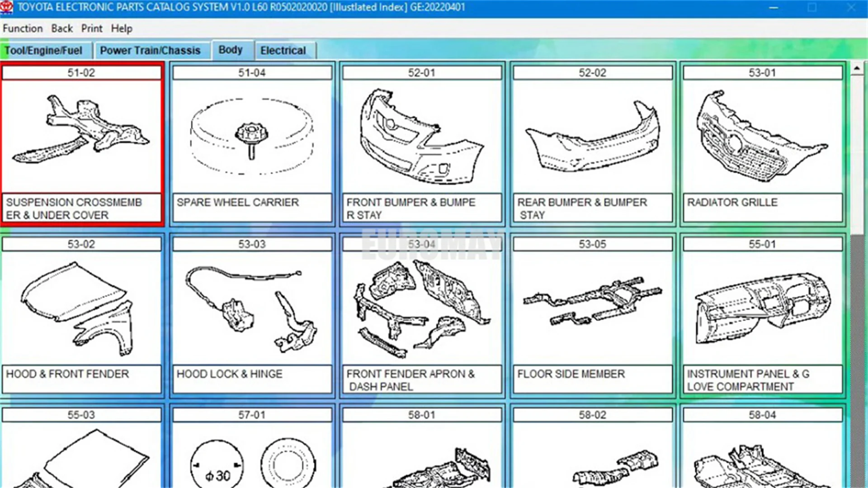The height and width of the screenshot is (488, 868).
Task: Open the suspension crossmember illustration 51-02
Action: [81, 137]
